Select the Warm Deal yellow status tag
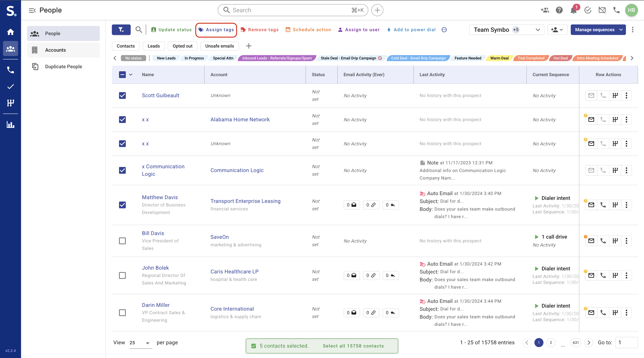This screenshot has height=358, width=644. click(499, 58)
